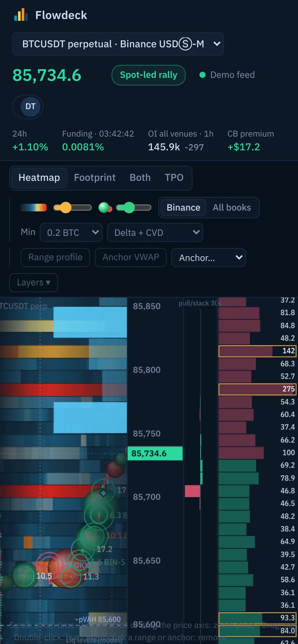Click the 85,850 price axis label
This screenshot has height=644, width=298.
(x=147, y=306)
